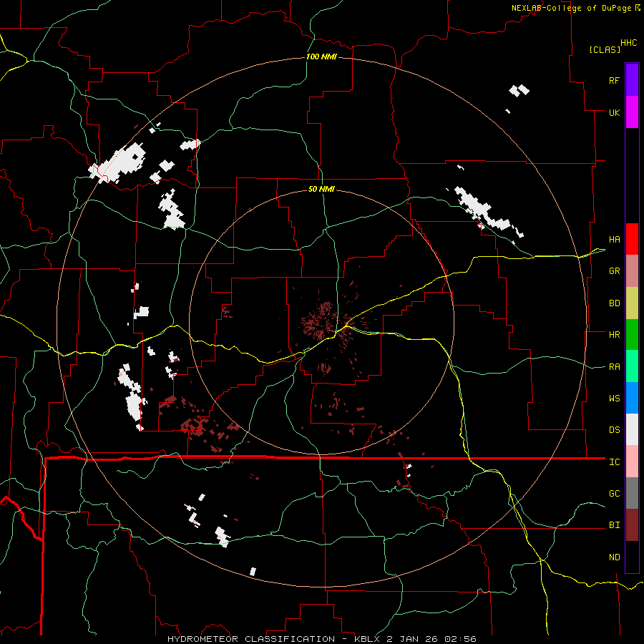This screenshot has width=644, height=644.
Task: Click the 100 NMI range ring label
Action: click(321, 57)
